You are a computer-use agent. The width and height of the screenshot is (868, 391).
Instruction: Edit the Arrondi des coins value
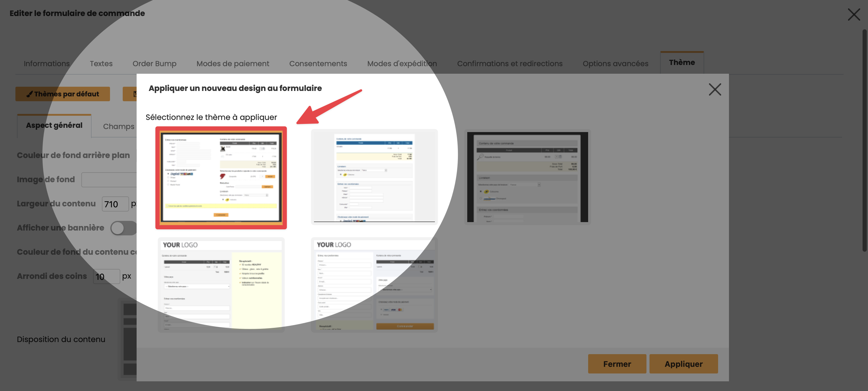click(x=106, y=276)
